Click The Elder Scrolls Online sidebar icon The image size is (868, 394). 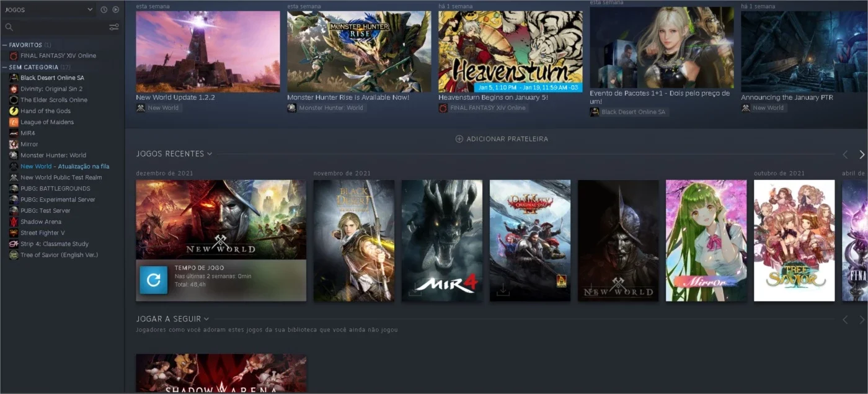click(14, 100)
